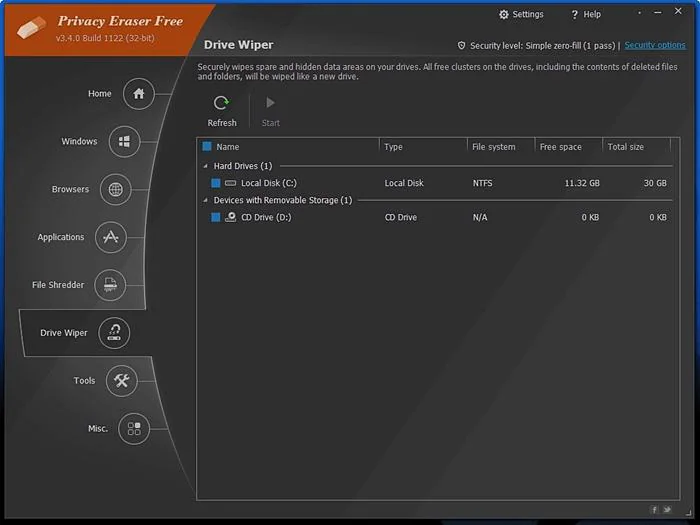700x525 pixels.
Task: Click the 'CD Drive' type cell
Action: (x=401, y=217)
